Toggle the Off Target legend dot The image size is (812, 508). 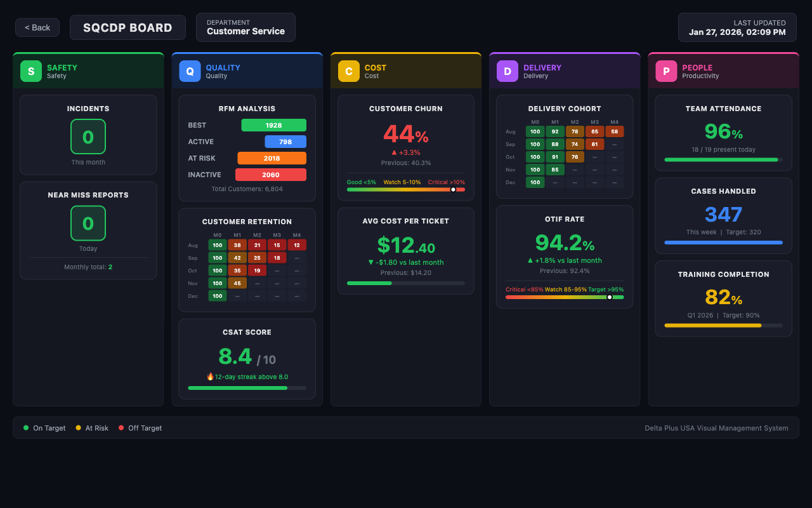121,428
